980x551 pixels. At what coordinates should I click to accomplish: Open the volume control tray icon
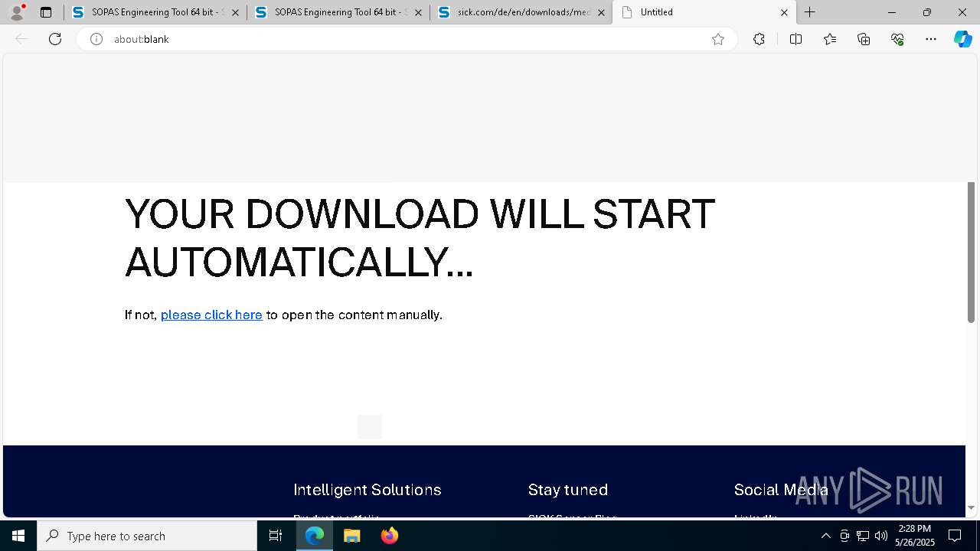[x=881, y=536]
